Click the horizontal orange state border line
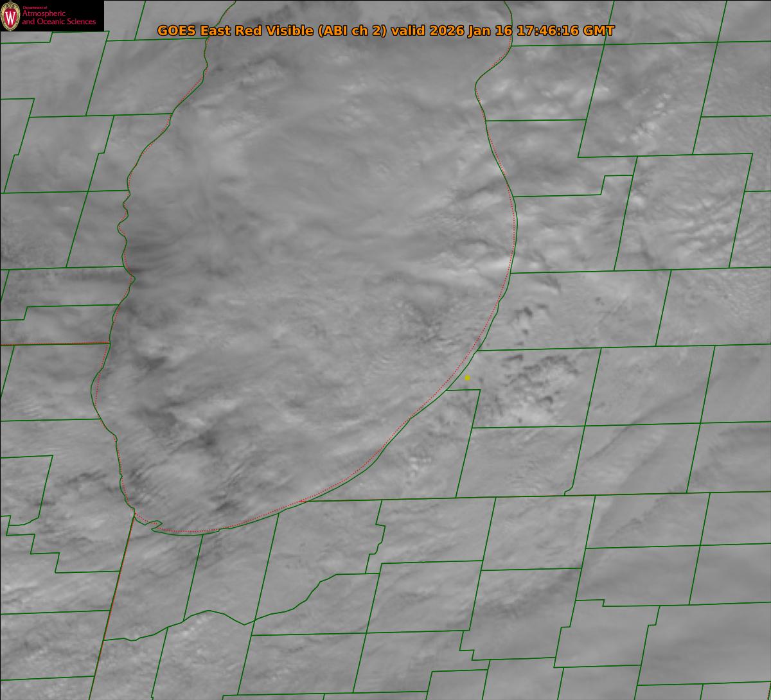This screenshot has width=771, height=700. [55, 344]
